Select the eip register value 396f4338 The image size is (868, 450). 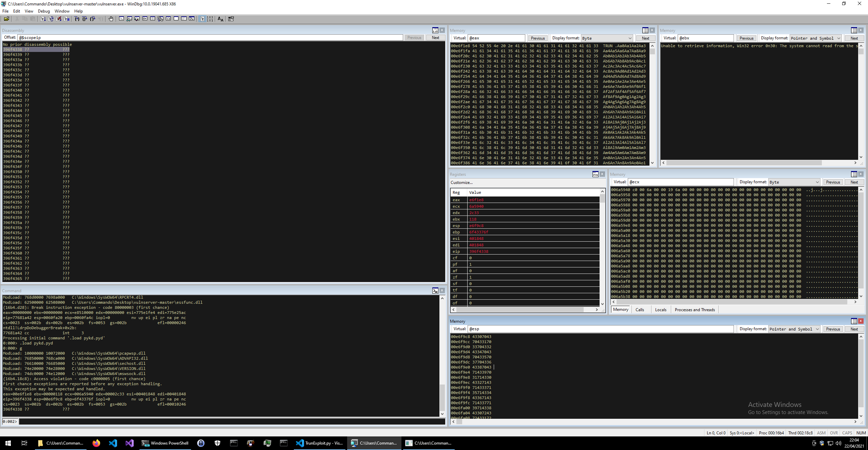click(479, 251)
